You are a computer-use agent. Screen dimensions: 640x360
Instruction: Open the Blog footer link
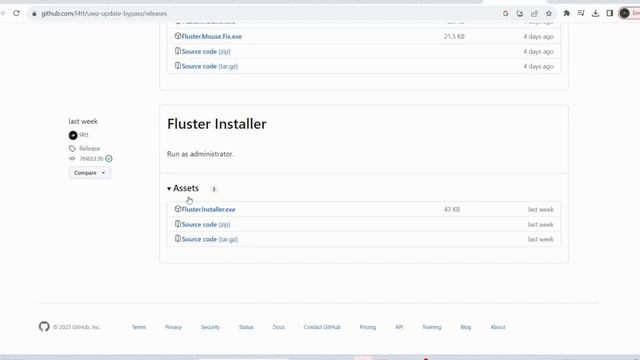(x=465, y=327)
